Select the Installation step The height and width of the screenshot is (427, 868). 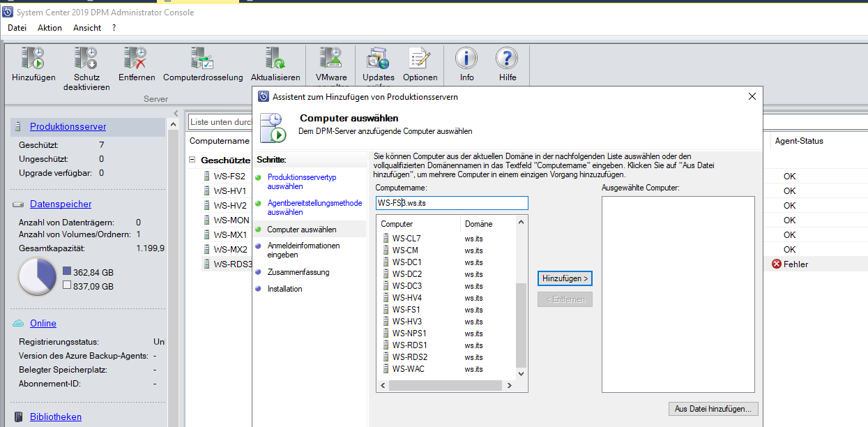pos(285,289)
